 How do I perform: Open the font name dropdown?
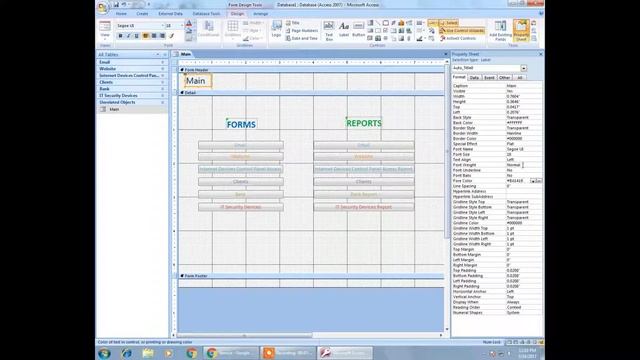tap(162, 26)
